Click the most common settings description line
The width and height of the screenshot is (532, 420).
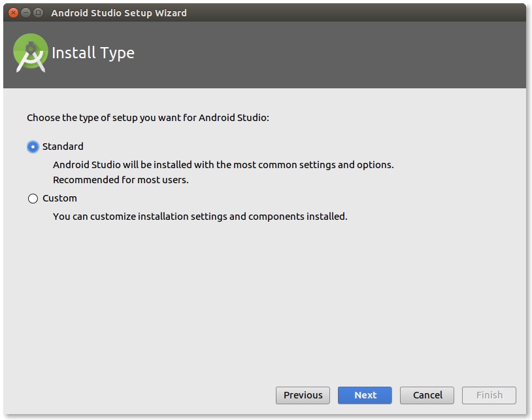point(224,165)
